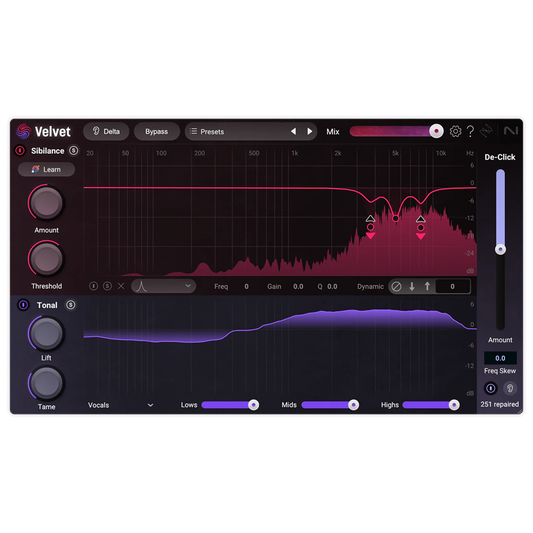The height and width of the screenshot is (533, 533).
Task: Click the Threshold knob
Action: (x=46, y=259)
